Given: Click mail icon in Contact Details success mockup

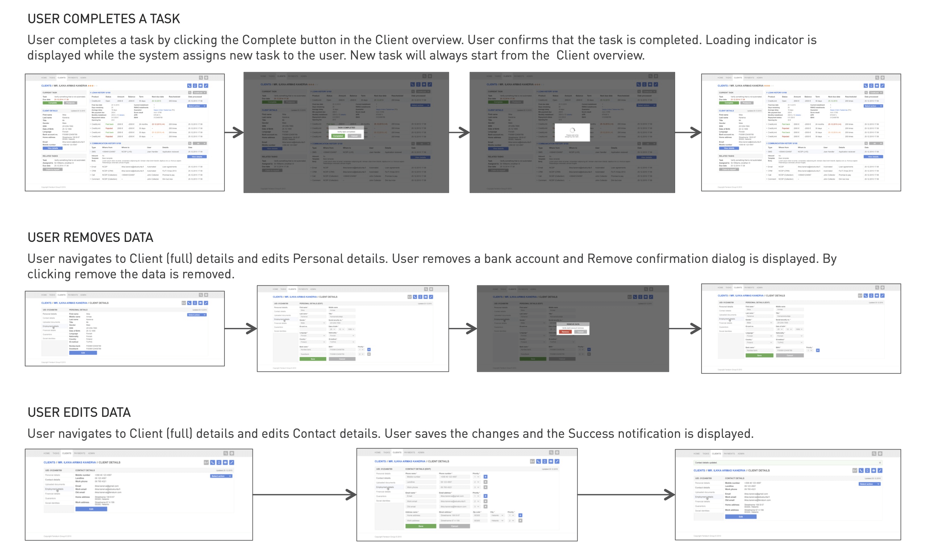Looking at the screenshot, I should (874, 470).
